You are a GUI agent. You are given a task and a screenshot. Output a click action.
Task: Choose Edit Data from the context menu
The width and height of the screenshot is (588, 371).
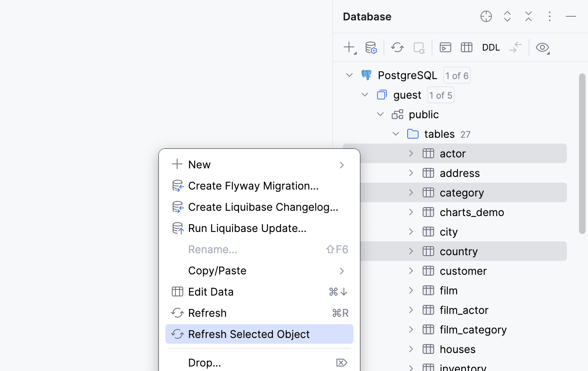pyautogui.click(x=211, y=291)
